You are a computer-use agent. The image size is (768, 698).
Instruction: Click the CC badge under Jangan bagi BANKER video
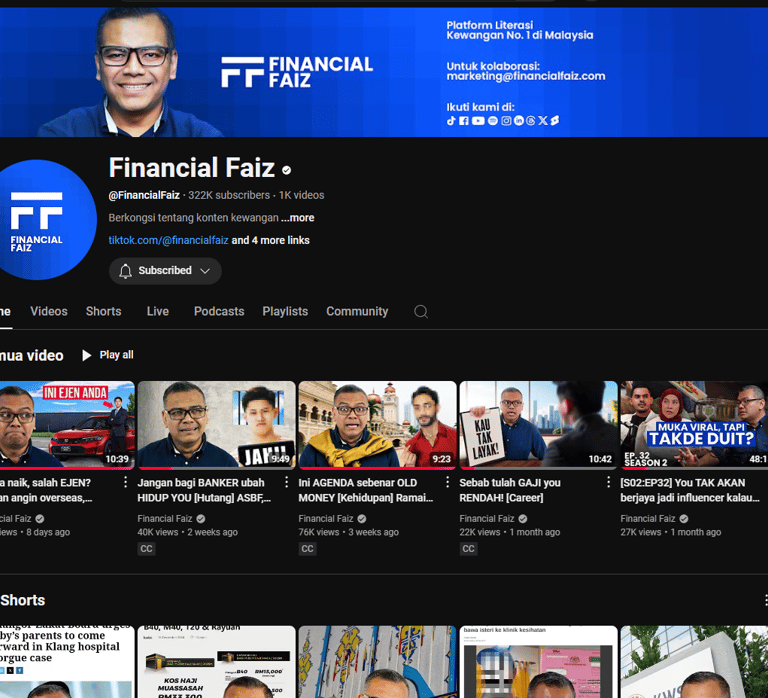(146, 549)
